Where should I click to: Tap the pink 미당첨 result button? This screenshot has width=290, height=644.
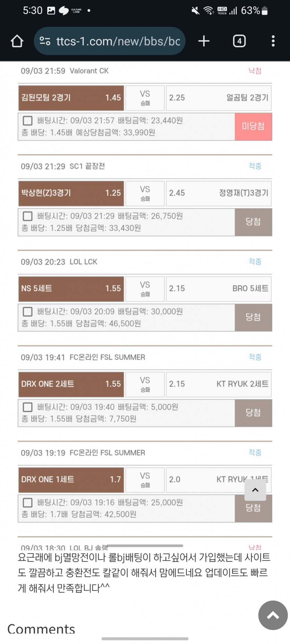coord(253,126)
